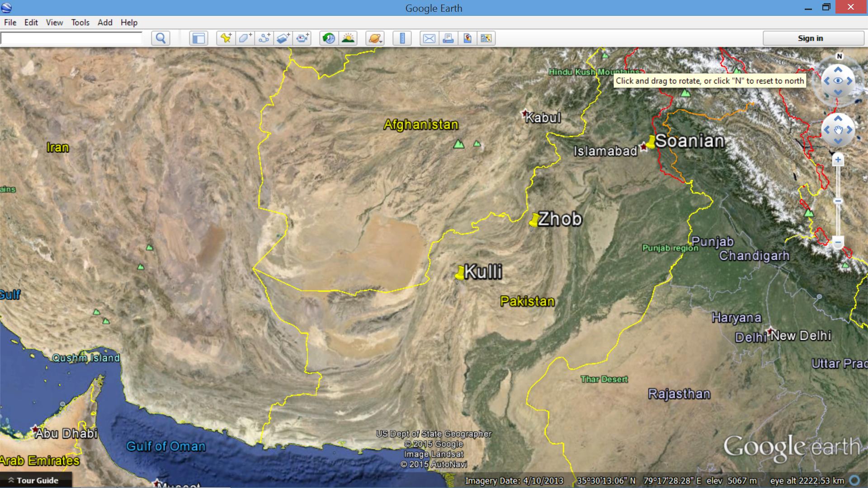Add a polygon using the toolbar

tap(245, 38)
